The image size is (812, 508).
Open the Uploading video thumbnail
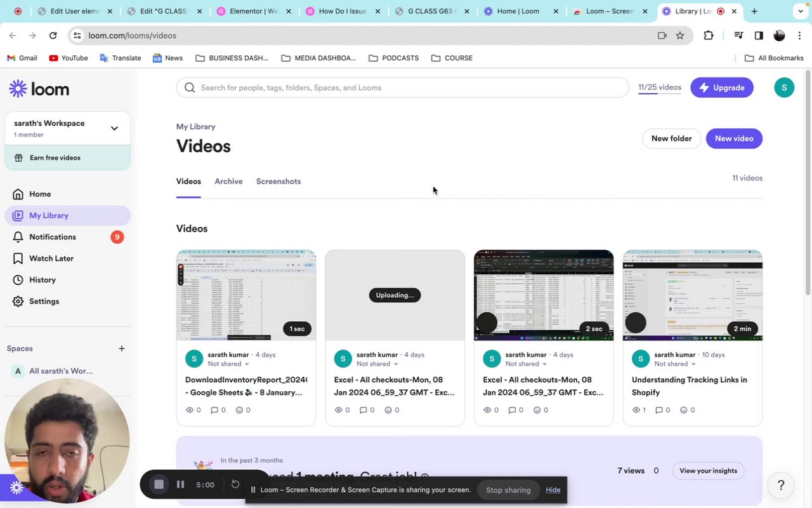click(x=395, y=295)
